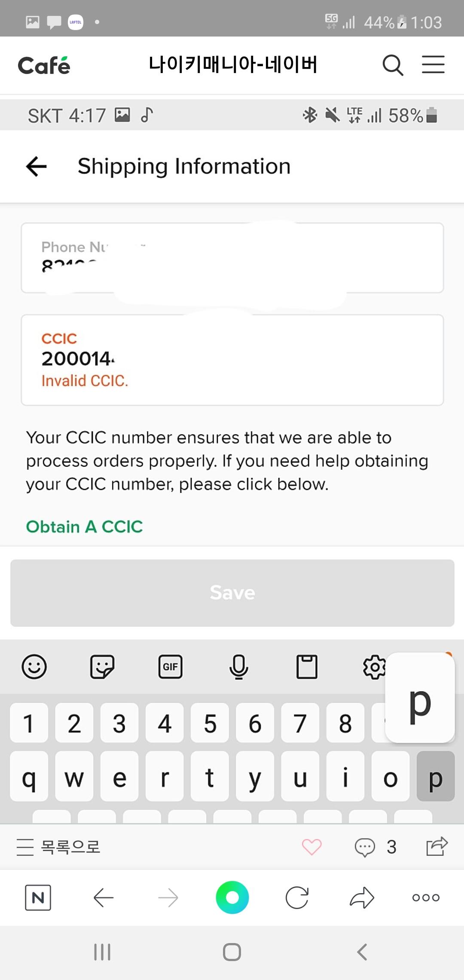
Task: Reload the page in browser bar
Action: coord(297,897)
